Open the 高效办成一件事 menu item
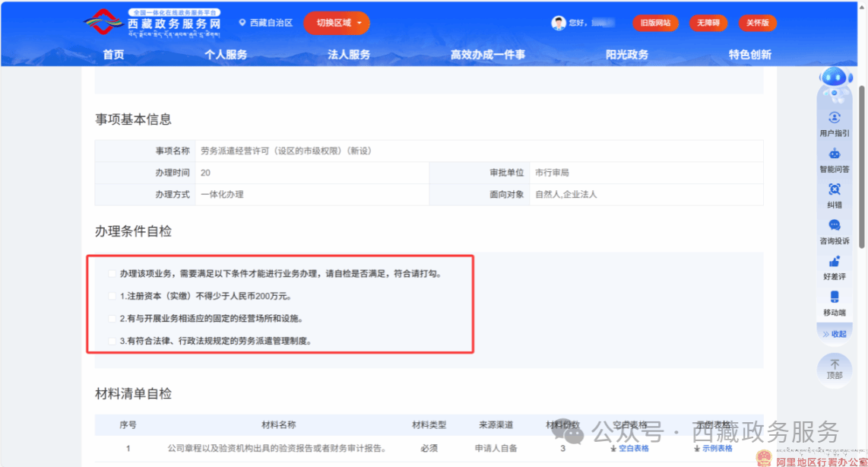Viewport: 868px width, 467px height. 487,55
